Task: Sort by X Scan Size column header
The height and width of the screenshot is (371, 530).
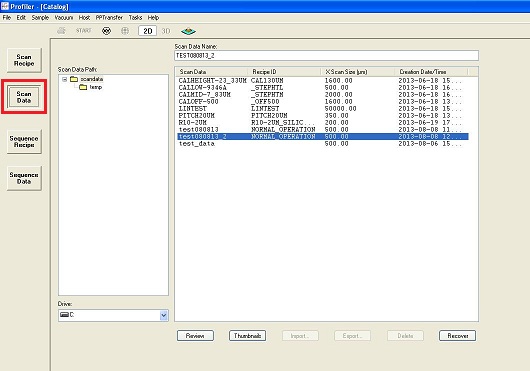Action: (358, 72)
